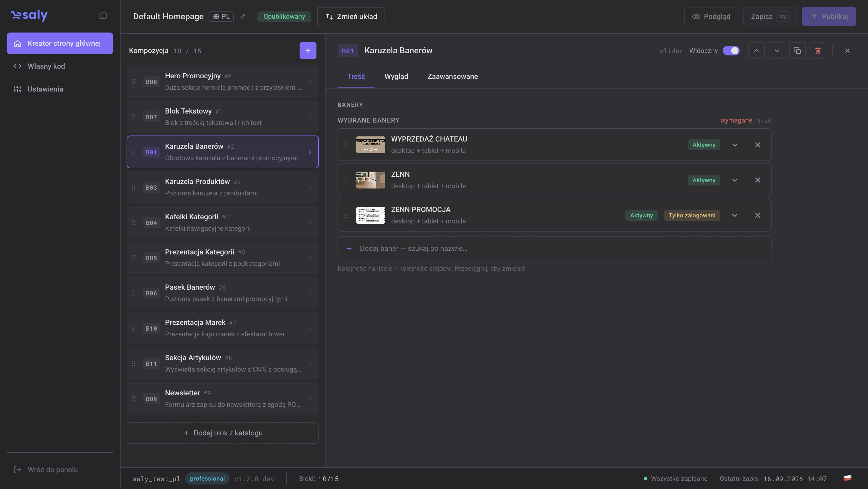Open Kreator strony głównej

click(x=60, y=43)
